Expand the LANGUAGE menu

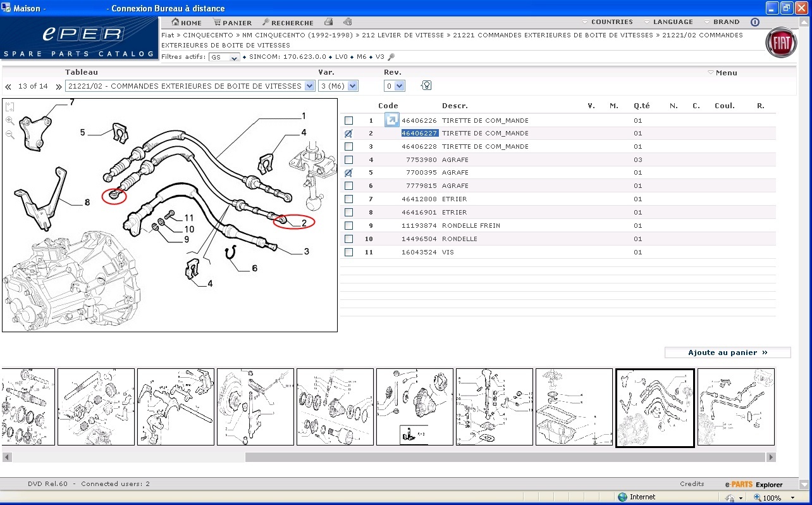[668, 22]
